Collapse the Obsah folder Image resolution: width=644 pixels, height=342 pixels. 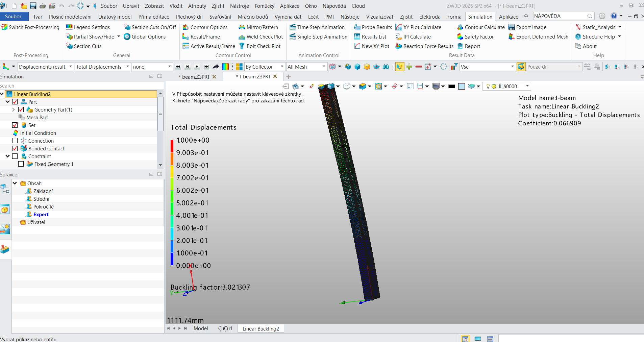(15, 183)
